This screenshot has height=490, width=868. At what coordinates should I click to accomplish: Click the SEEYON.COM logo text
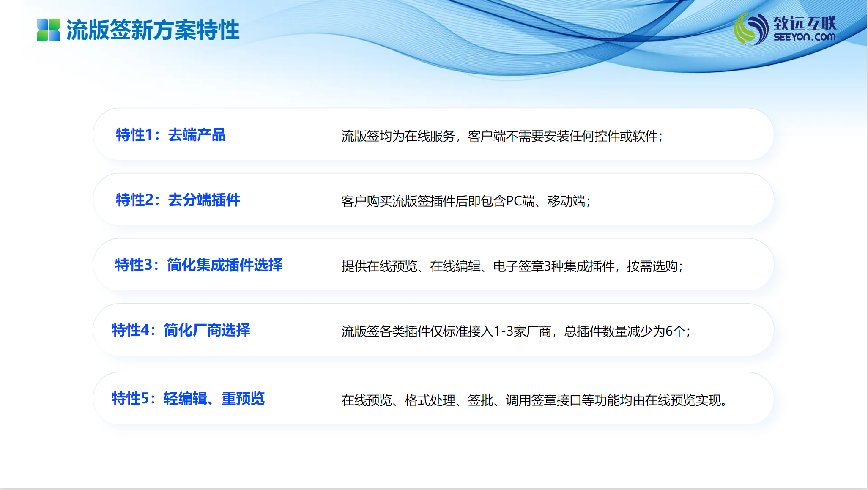pyautogui.click(x=804, y=37)
